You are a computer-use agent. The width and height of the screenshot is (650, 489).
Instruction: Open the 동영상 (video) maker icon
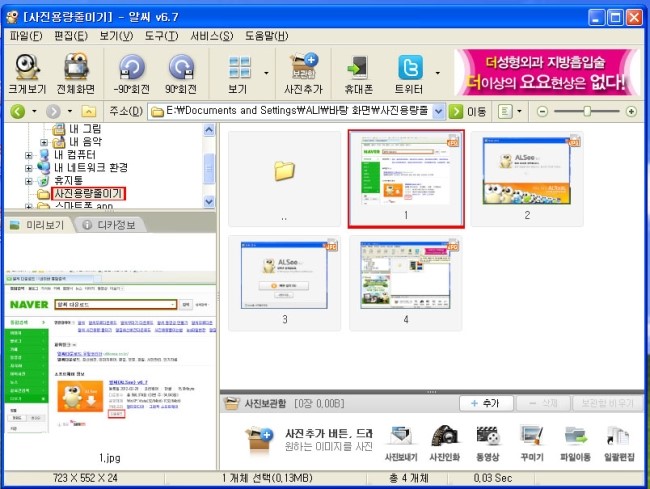pyautogui.click(x=488, y=444)
